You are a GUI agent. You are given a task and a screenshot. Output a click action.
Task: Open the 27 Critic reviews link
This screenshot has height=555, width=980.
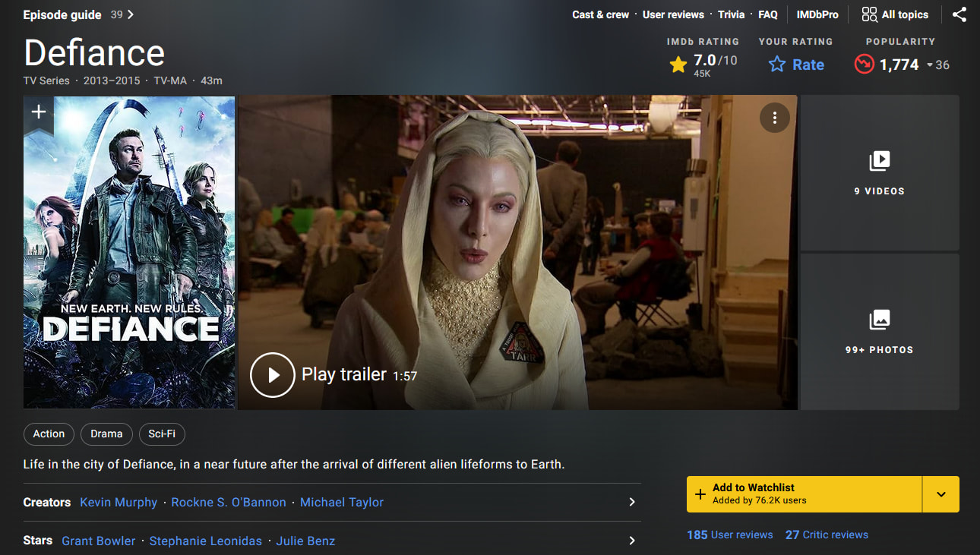[827, 535]
